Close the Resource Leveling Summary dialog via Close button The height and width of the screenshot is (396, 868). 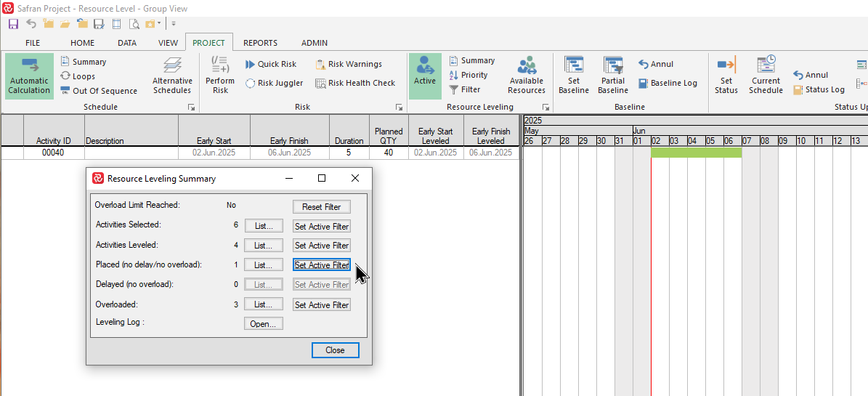pos(335,350)
